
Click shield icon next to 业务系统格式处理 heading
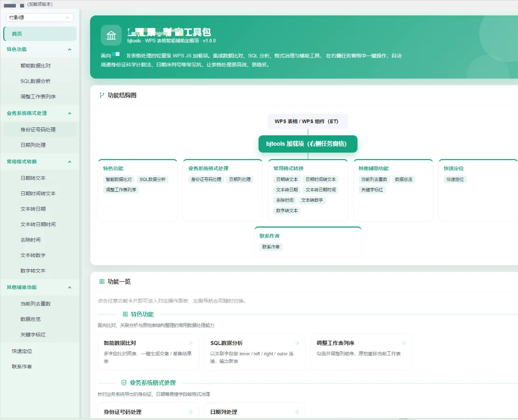click(x=124, y=383)
